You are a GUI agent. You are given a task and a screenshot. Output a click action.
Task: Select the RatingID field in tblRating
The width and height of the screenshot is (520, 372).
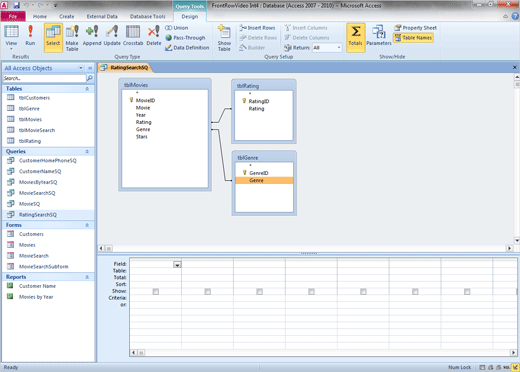(x=259, y=101)
